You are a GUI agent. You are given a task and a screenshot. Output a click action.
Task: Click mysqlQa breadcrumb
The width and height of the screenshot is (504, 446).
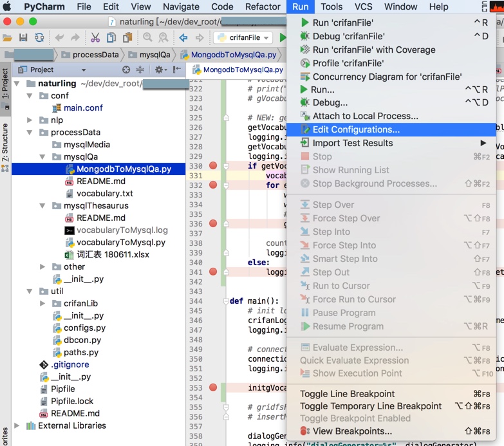149,55
